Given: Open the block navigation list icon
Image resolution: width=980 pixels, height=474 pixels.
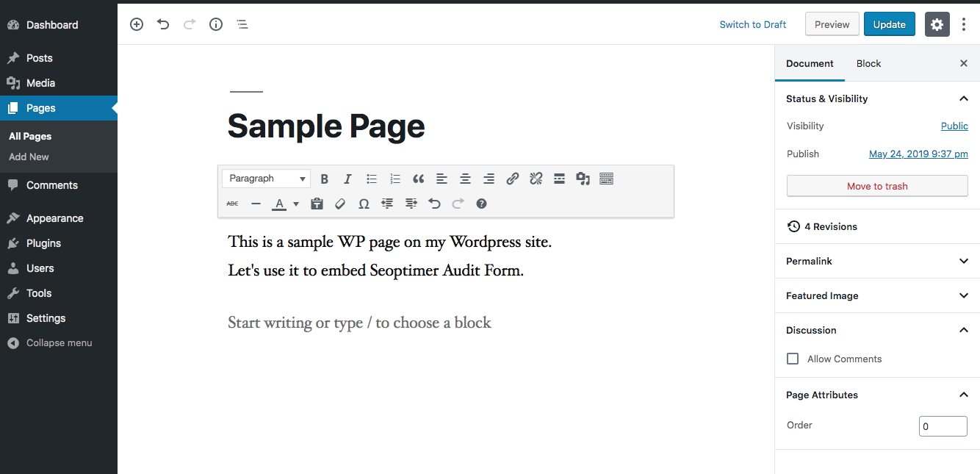Looking at the screenshot, I should tap(242, 24).
